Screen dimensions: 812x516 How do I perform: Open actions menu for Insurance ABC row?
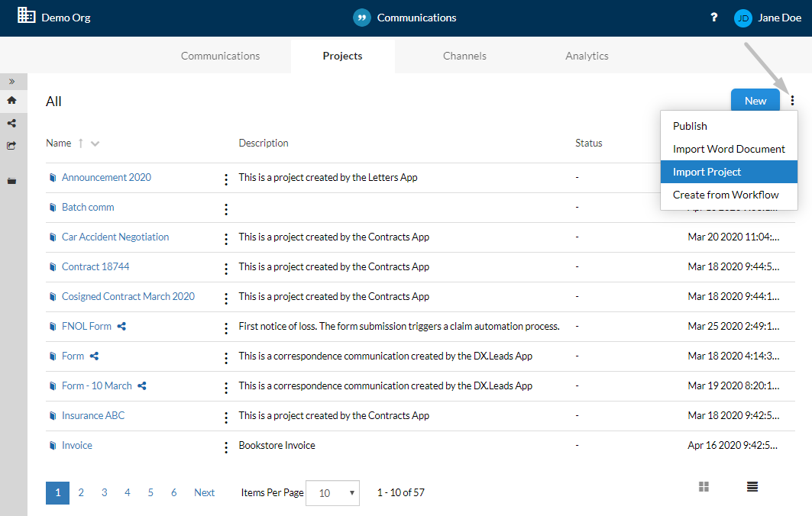[x=226, y=418]
